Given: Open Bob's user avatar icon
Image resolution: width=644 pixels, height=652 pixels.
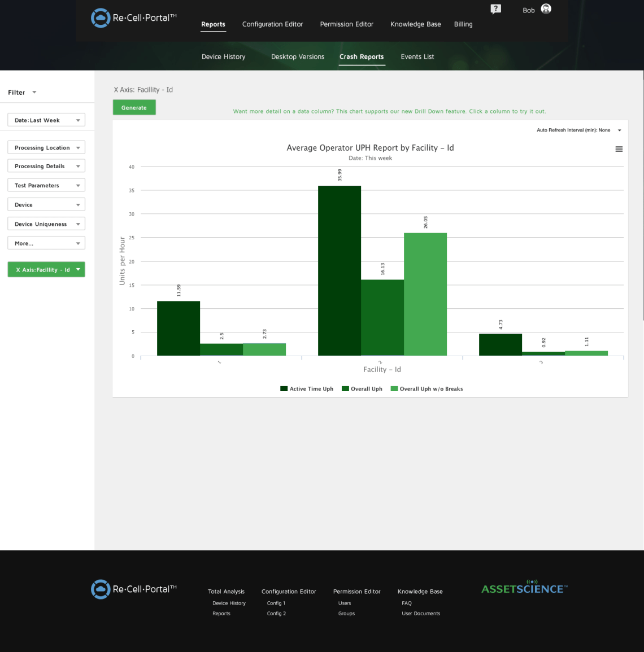Looking at the screenshot, I should click(x=546, y=9).
